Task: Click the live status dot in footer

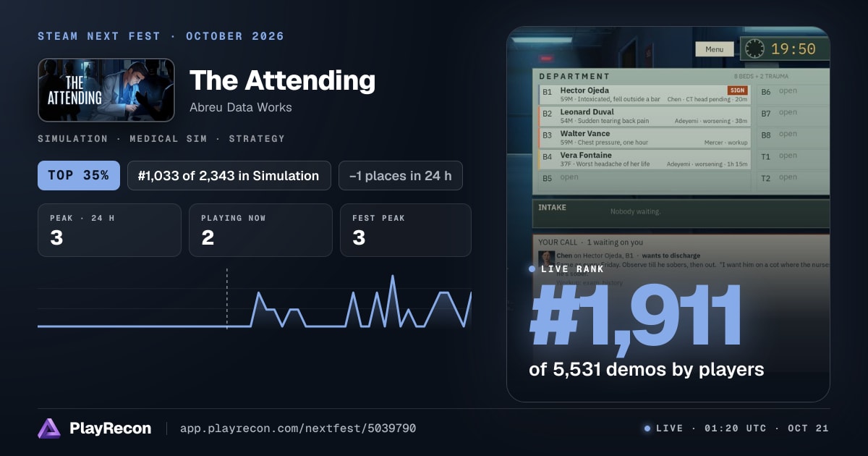Action: 647,428
